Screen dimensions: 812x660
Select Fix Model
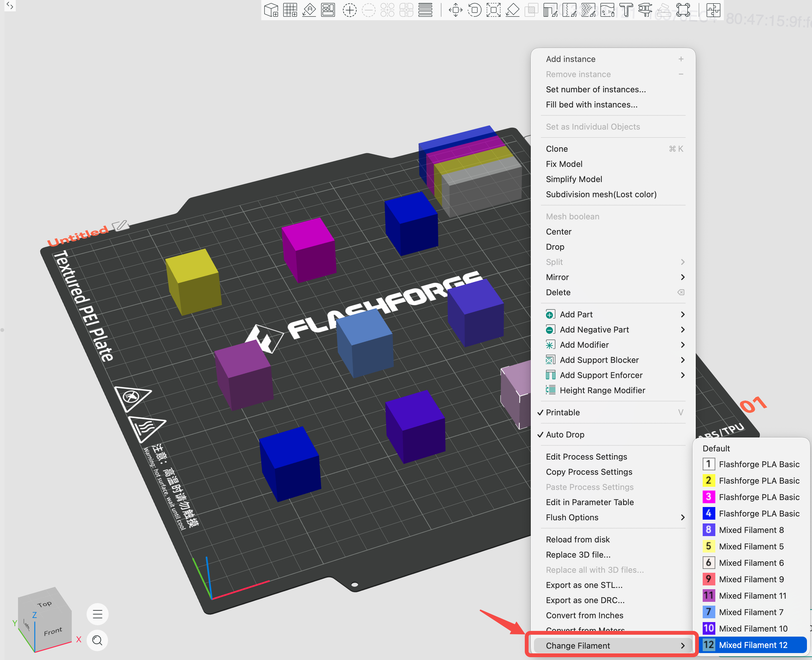click(x=613, y=164)
